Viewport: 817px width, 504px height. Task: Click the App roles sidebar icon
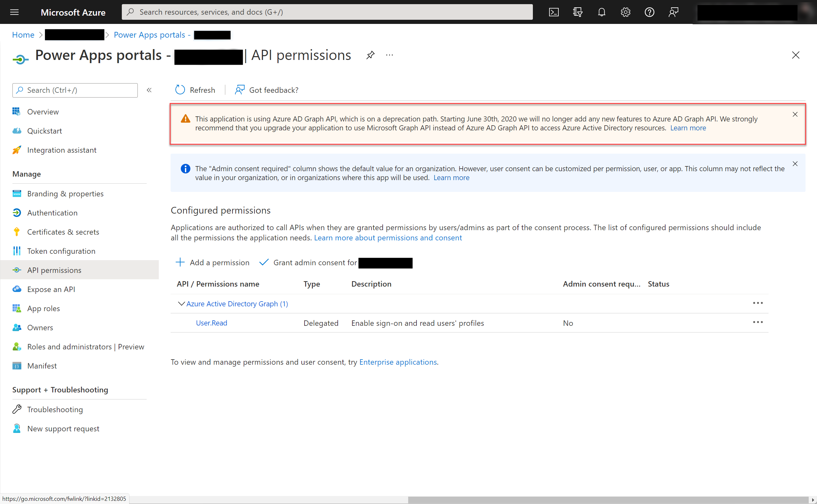tap(16, 308)
